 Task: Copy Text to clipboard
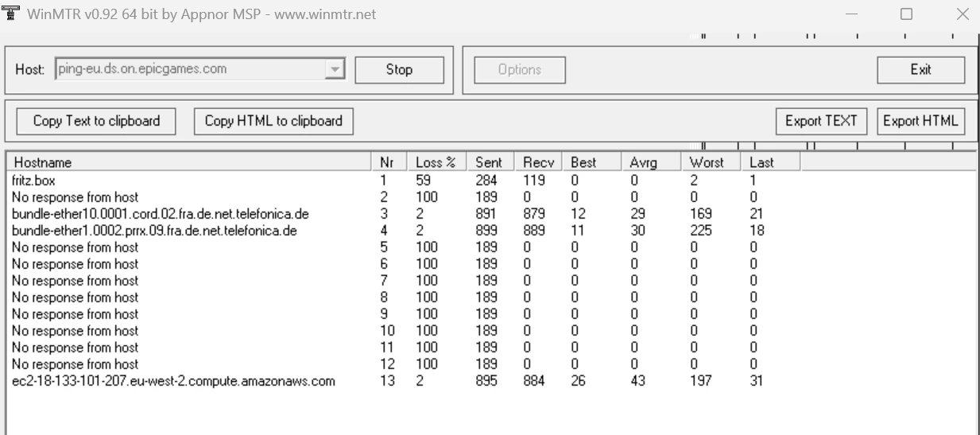tap(96, 121)
